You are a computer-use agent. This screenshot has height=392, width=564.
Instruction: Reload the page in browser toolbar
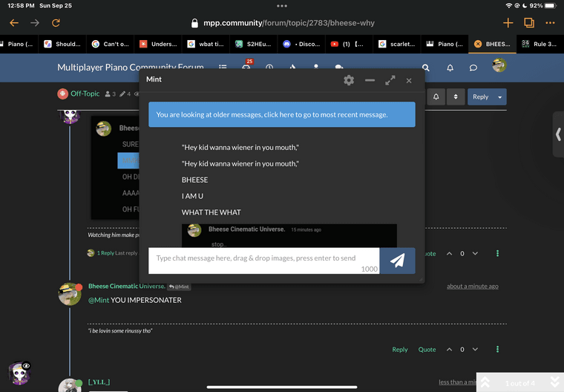[x=56, y=23]
